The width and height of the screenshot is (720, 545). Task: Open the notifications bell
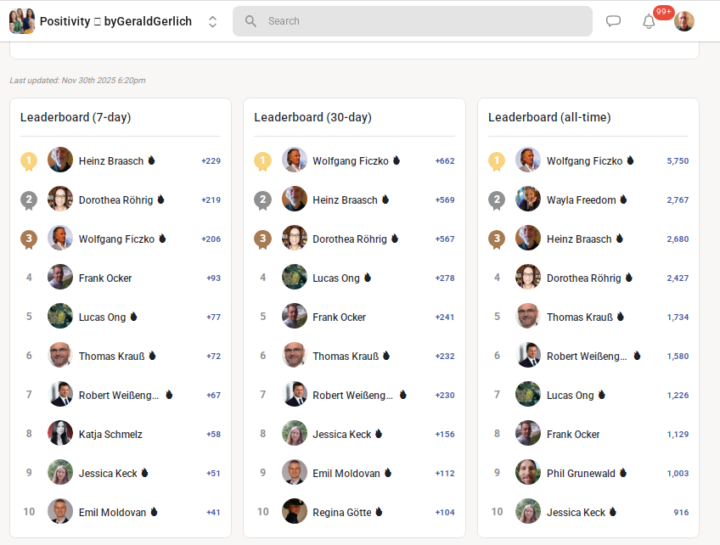[x=648, y=21]
